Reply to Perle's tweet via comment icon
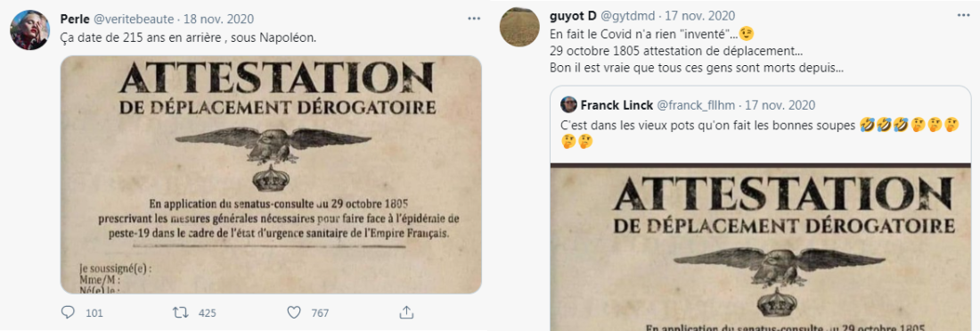Screen dimensions: 980x331 (x=68, y=312)
